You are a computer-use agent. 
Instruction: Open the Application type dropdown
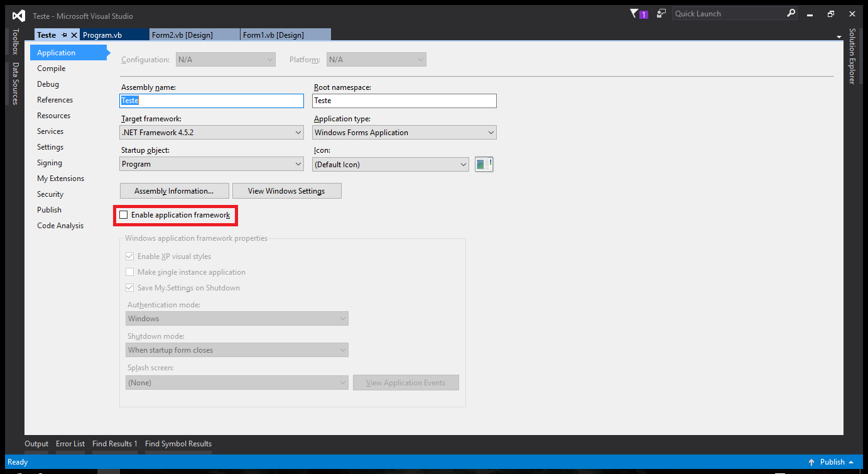(x=404, y=133)
